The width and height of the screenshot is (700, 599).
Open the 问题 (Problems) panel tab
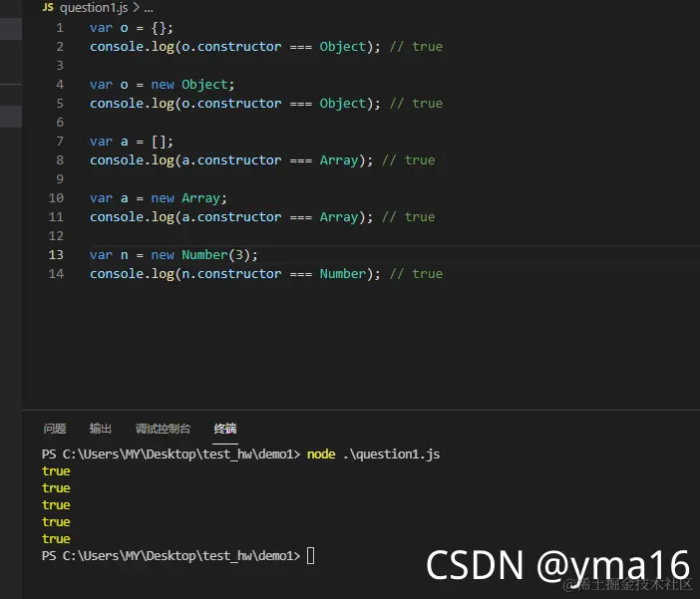55,429
